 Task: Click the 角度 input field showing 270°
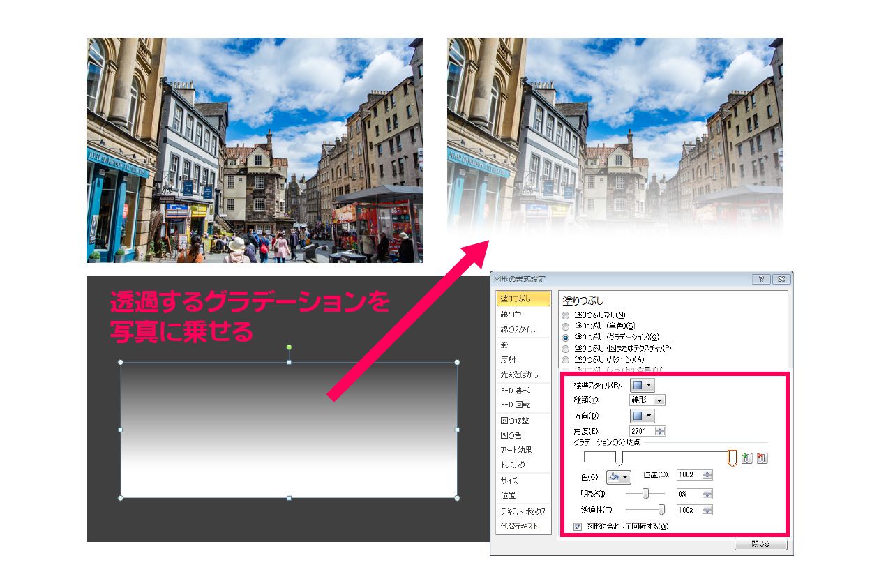coord(640,430)
